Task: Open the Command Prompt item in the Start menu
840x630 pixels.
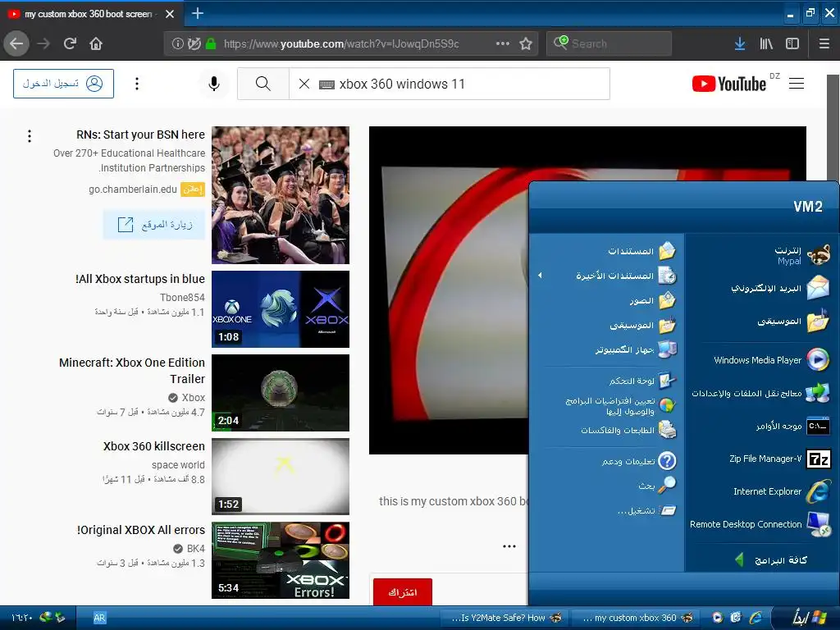Action: 792,426
